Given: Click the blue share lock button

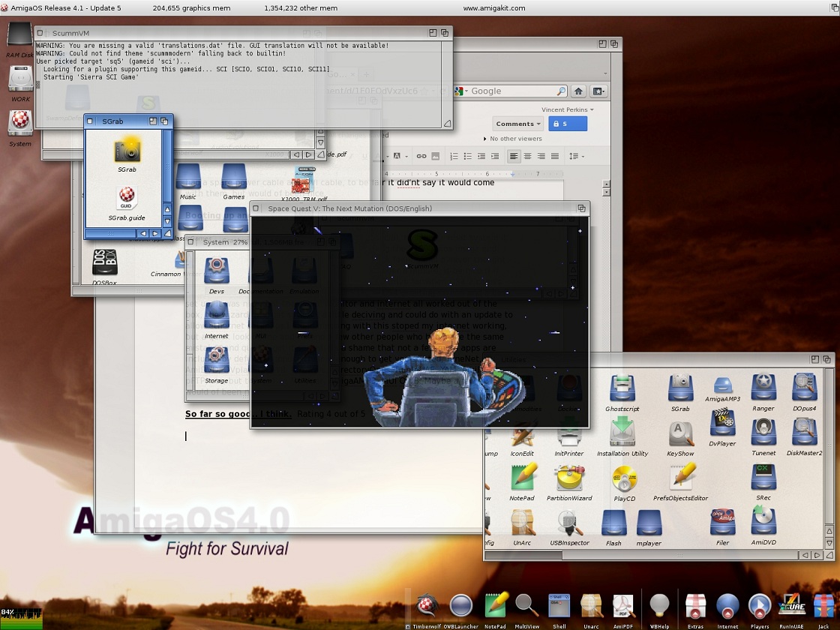Looking at the screenshot, I should point(567,124).
